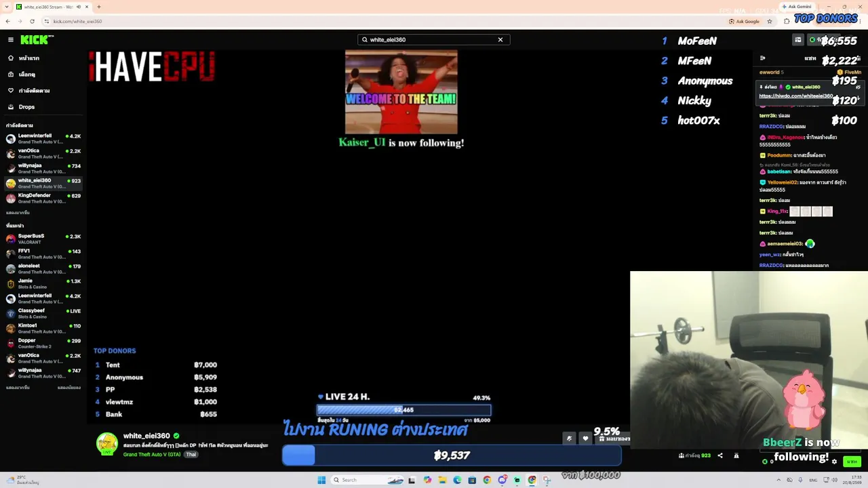
Task: Open Microsoft Edge from the taskbar
Action: (457, 480)
